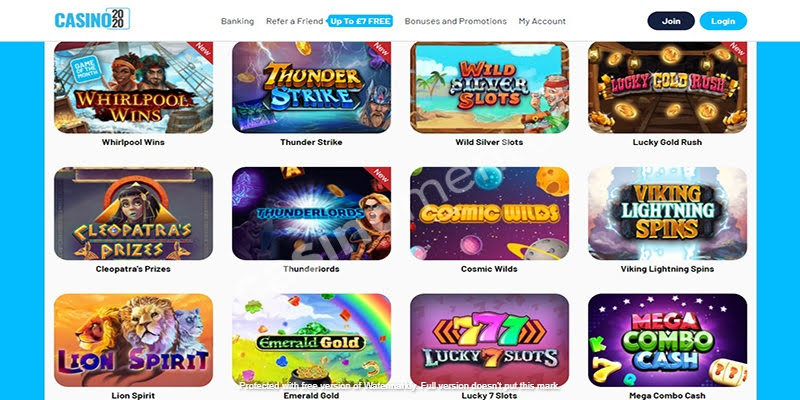800x400 pixels.
Task: Click the Login button
Action: [x=723, y=21]
